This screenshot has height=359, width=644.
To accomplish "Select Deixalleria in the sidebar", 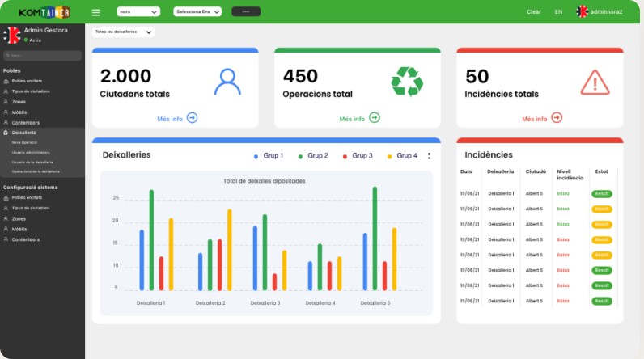I will [x=24, y=132].
